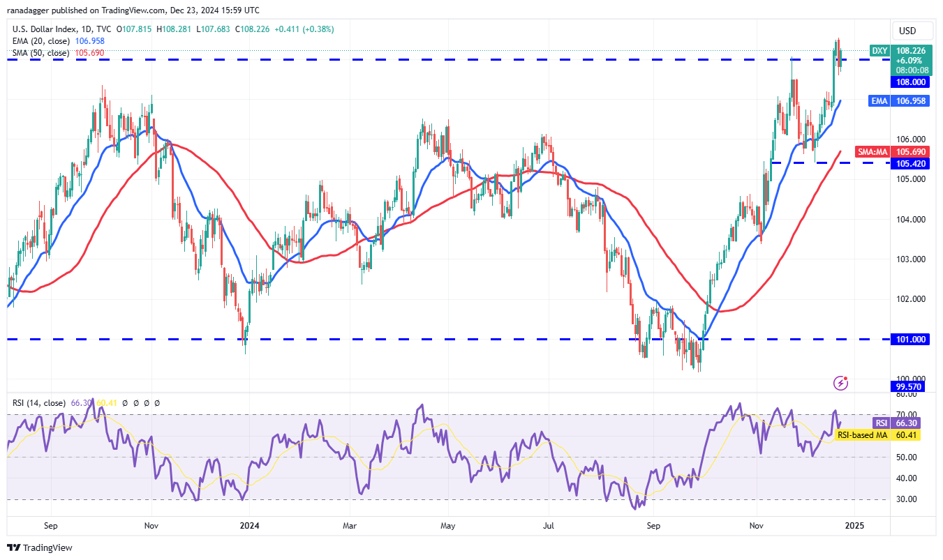Click the purple 66.30 RSI scale label
The width and height of the screenshot is (943, 560).
click(x=907, y=423)
